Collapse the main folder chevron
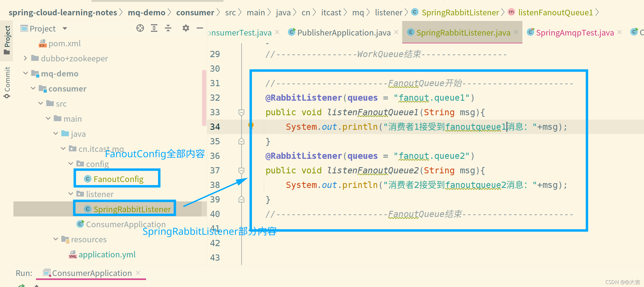644x287 pixels. coord(48,118)
